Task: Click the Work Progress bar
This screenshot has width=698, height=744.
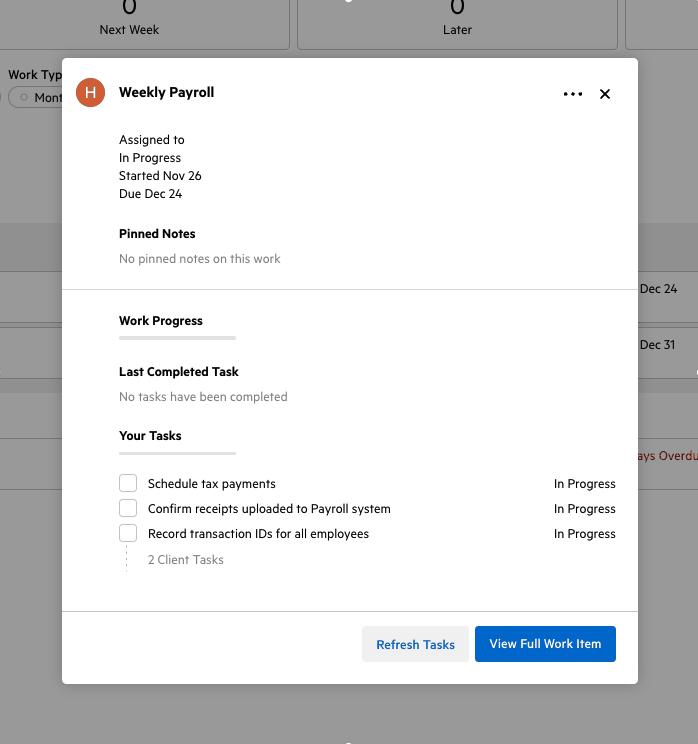Action: (x=177, y=339)
